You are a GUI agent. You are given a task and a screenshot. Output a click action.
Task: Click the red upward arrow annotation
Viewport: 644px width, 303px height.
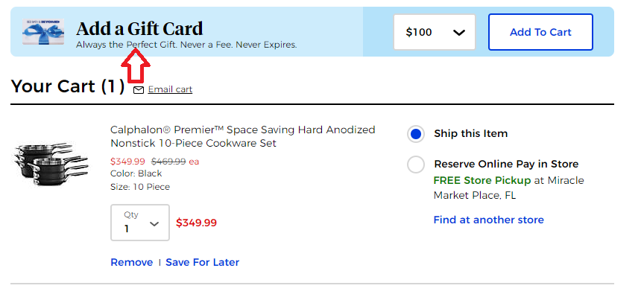pos(136,68)
